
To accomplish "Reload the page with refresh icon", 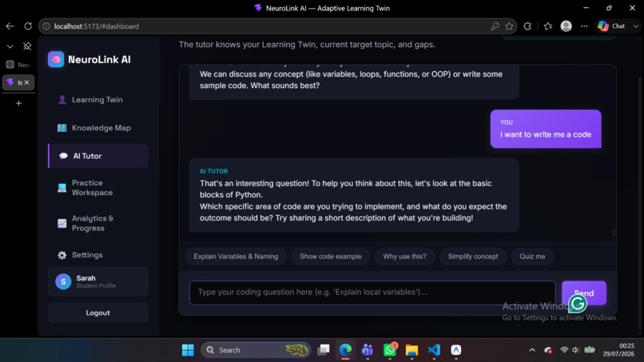I will pyautogui.click(x=28, y=26).
